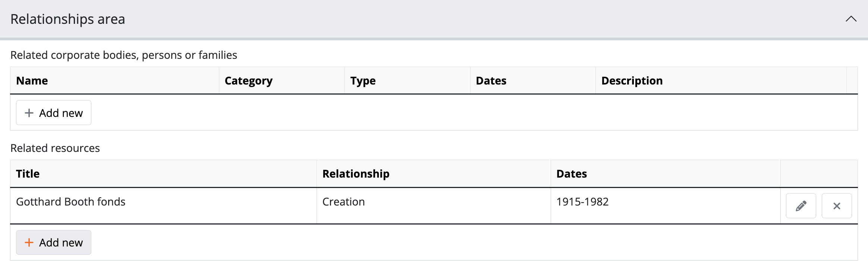Click the Related resources section label
Image resolution: width=868 pixels, height=261 pixels.
pyautogui.click(x=55, y=148)
